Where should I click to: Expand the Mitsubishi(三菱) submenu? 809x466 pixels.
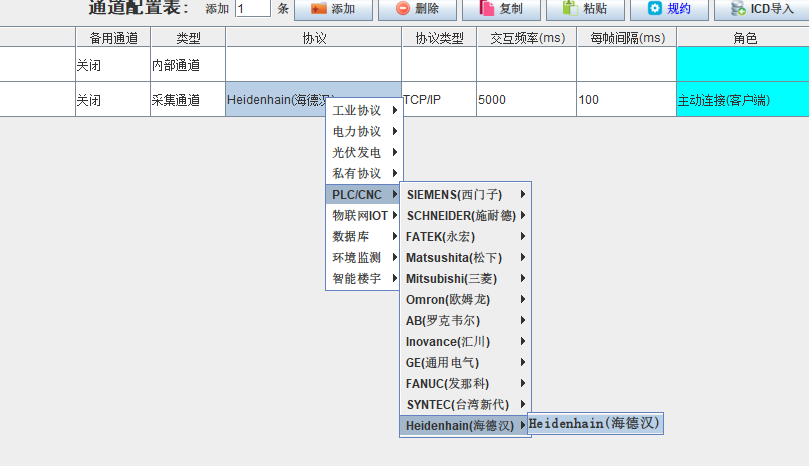click(465, 279)
